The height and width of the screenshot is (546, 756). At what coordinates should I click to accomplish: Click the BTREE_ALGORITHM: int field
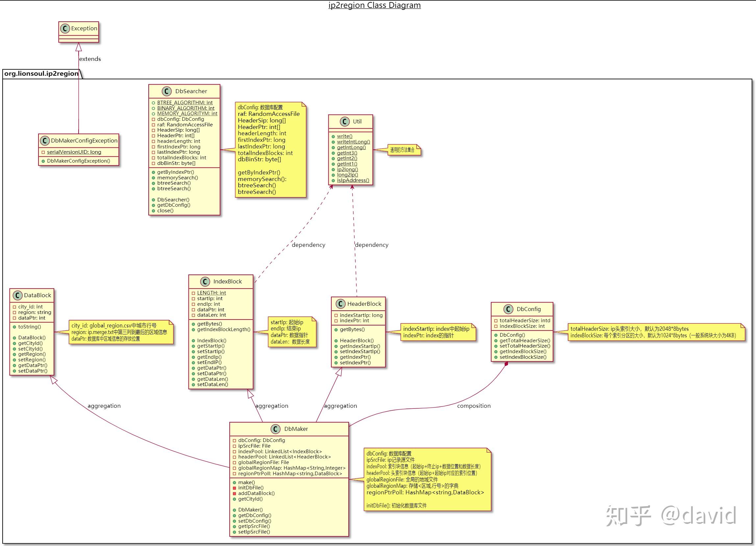coord(185,103)
